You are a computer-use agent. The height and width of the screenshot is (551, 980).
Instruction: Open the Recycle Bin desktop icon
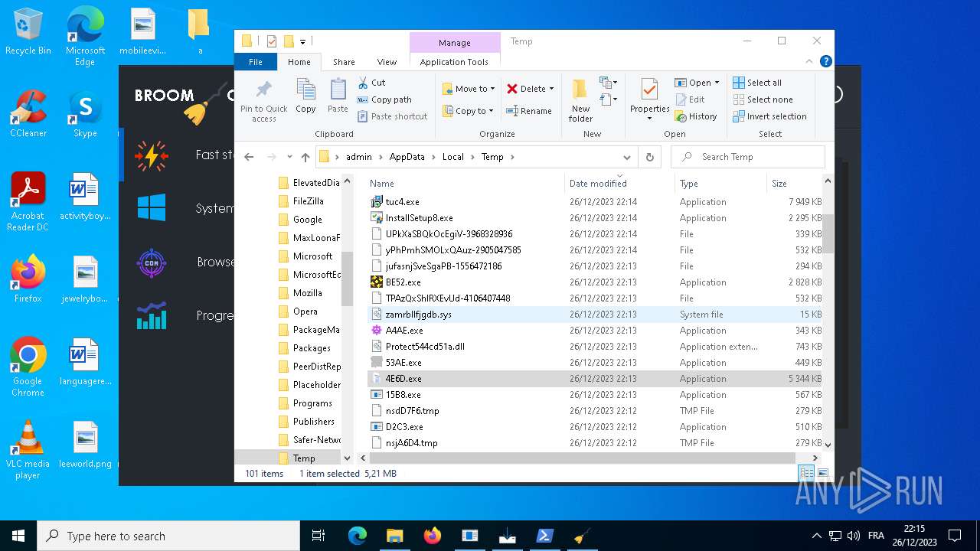(28, 32)
